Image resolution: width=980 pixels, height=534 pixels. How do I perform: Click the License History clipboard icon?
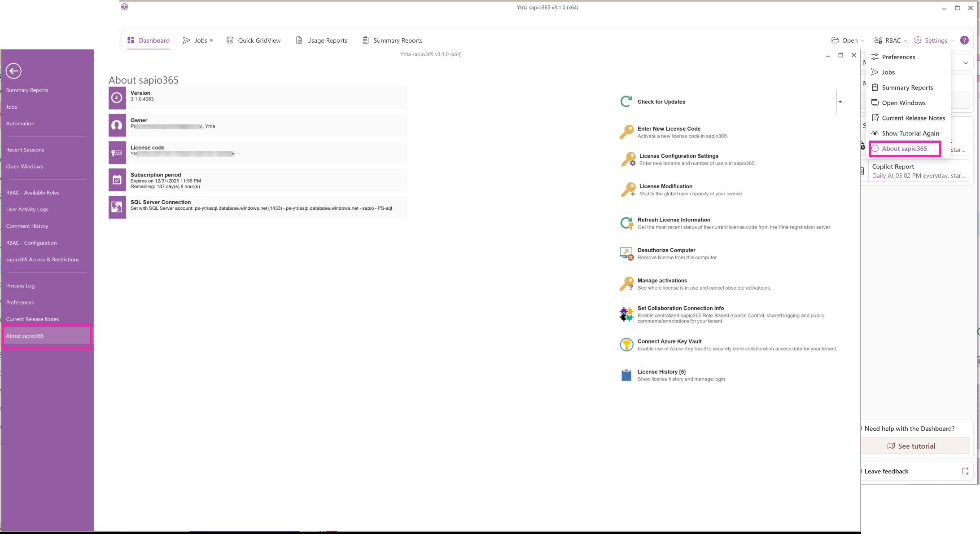[x=626, y=375]
